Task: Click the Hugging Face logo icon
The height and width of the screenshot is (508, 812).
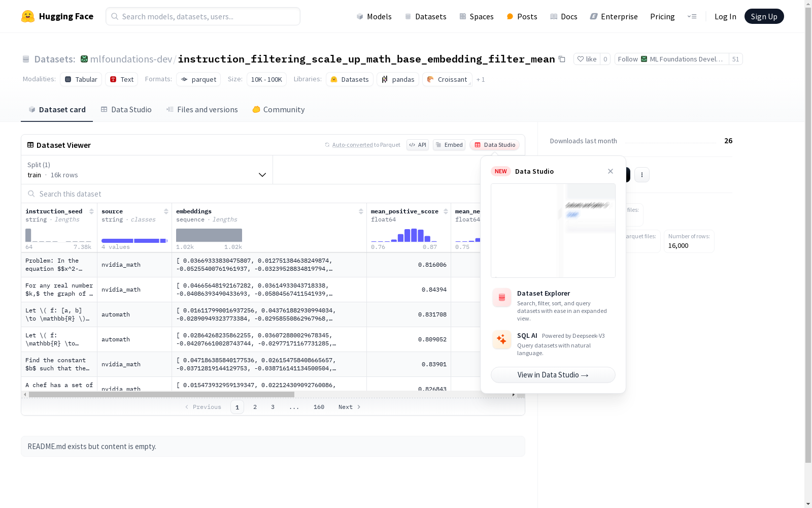Action: (x=28, y=16)
